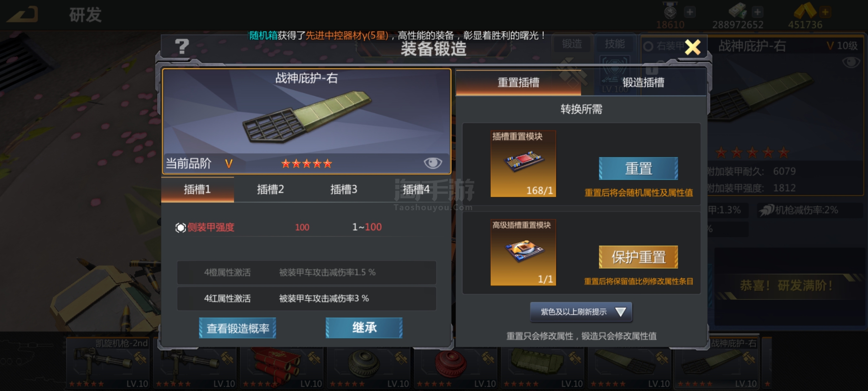Toggle the eye icon on equipment preview

[x=433, y=163]
